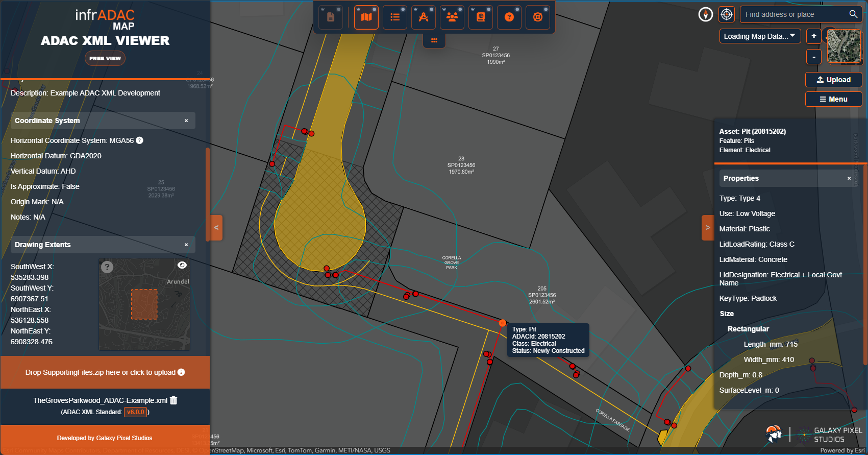Zoom in with the plus button

coord(814,36)
